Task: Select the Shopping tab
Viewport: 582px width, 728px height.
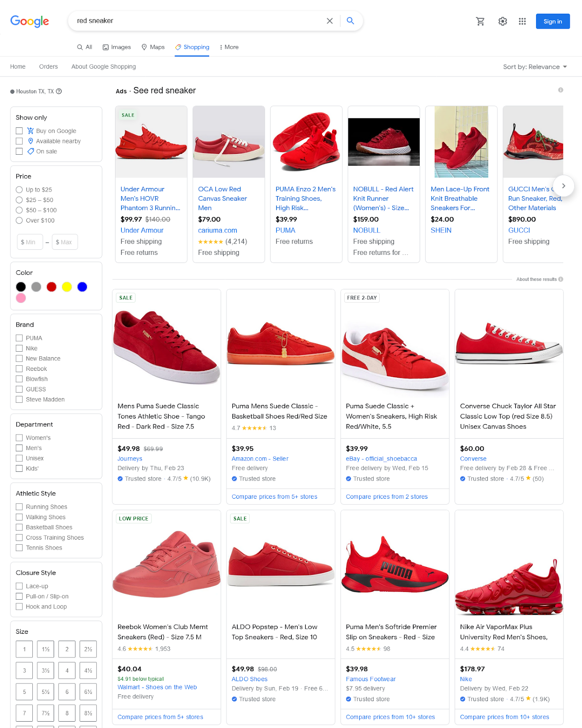Action: (192, 47)
